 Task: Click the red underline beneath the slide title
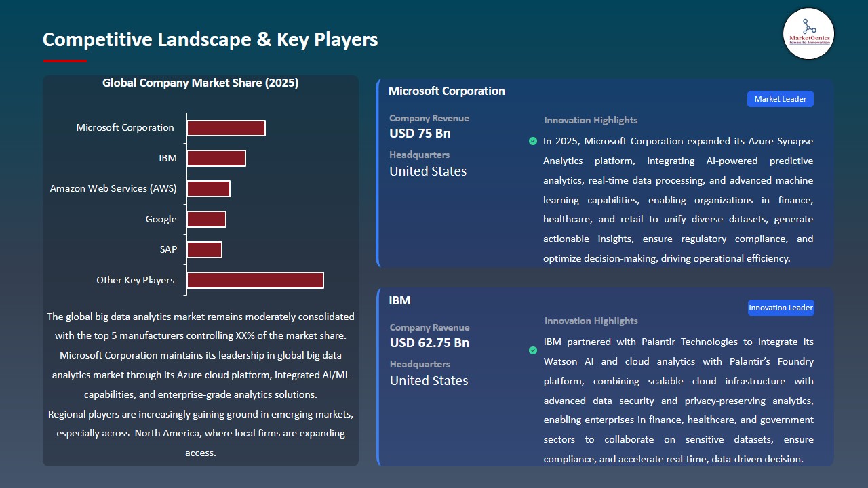point(64,59)
